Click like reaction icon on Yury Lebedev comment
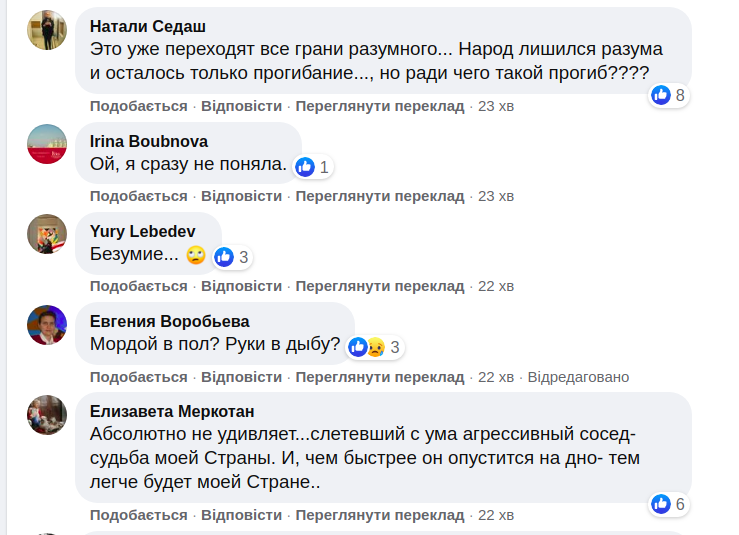 224,257
